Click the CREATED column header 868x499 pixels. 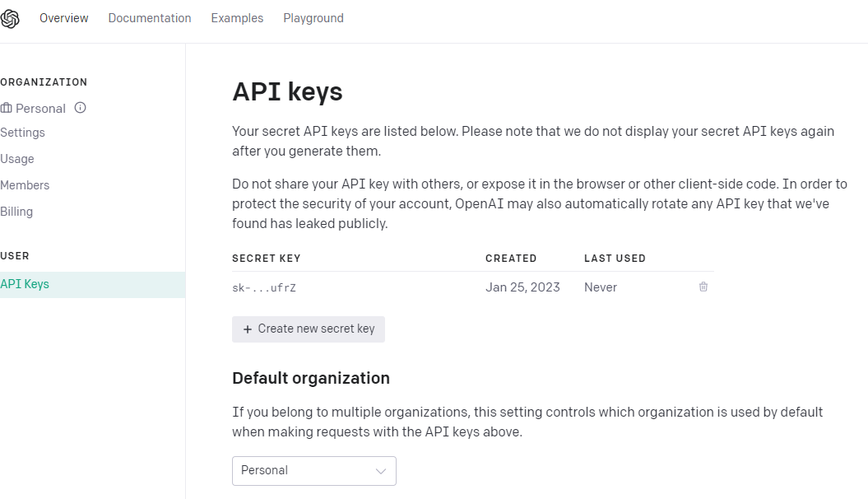511,258
